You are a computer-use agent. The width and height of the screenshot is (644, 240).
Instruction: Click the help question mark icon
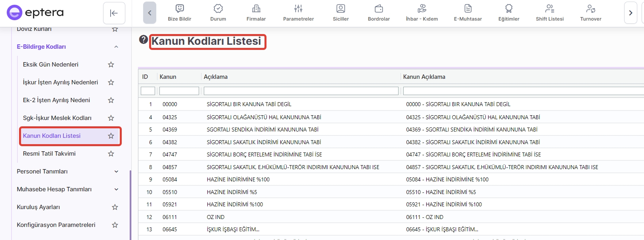pos(144,40)
